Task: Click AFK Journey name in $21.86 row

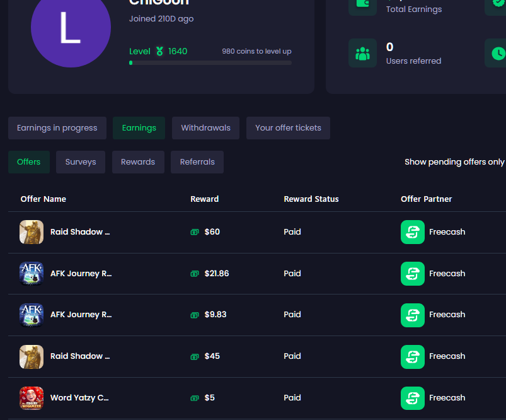Action: 81,274
